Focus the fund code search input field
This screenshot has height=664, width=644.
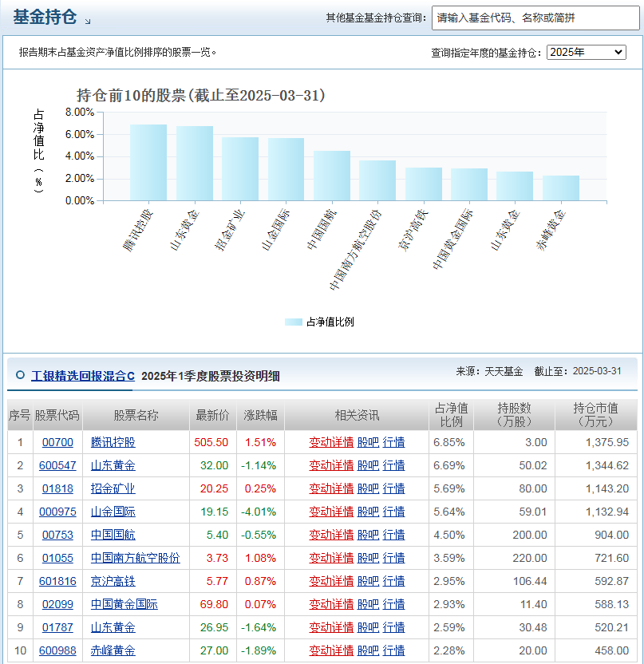click(x=535, y=18)
